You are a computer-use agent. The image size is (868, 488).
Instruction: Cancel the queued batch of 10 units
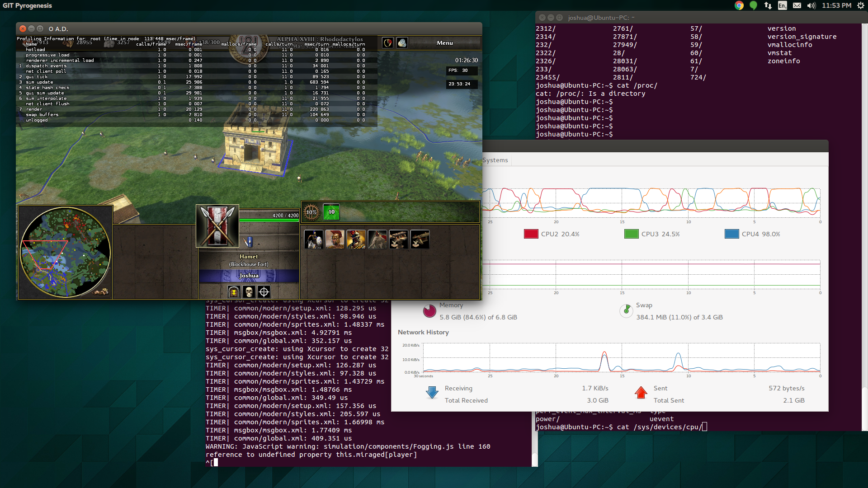(x=331, y=212)
